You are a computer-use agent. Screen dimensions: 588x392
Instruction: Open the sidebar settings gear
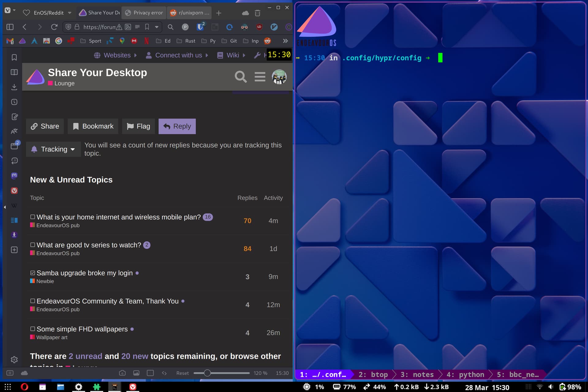pos(14,360)
